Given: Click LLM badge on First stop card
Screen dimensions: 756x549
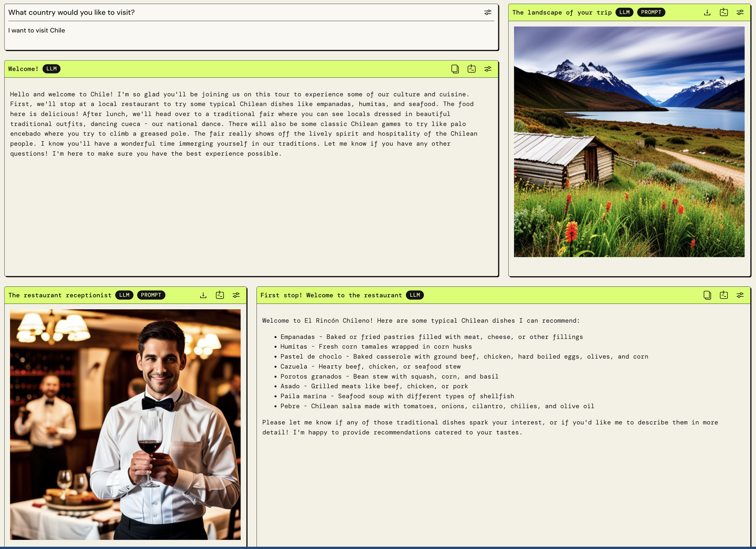Looking at the screenshot, I should coord(415,295).
